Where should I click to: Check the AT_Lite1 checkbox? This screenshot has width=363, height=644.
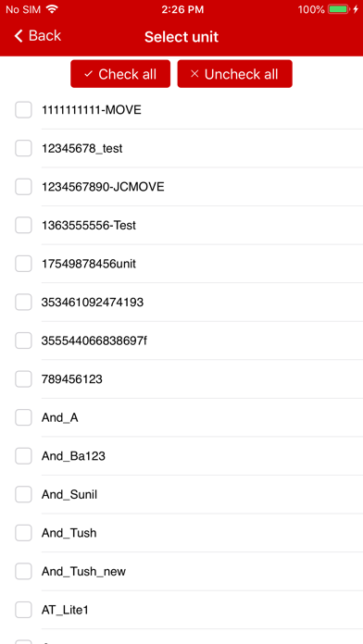(23, 610)
